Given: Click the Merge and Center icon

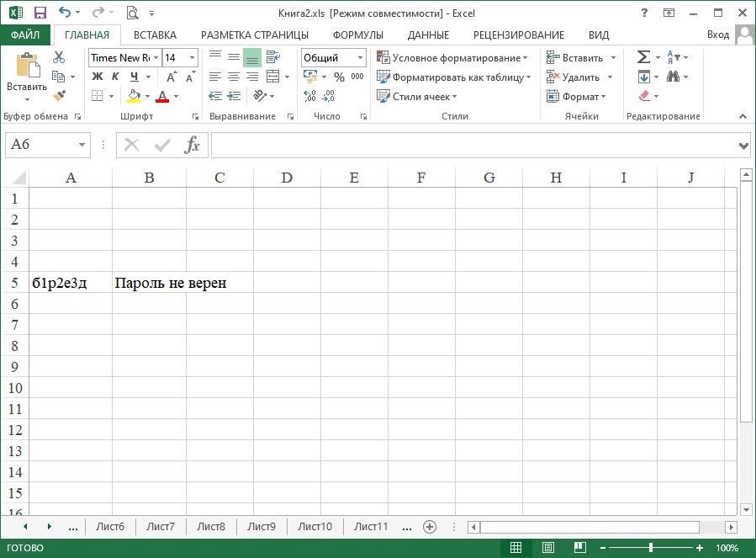Looking at the screenshot, I should coord(273,77).
